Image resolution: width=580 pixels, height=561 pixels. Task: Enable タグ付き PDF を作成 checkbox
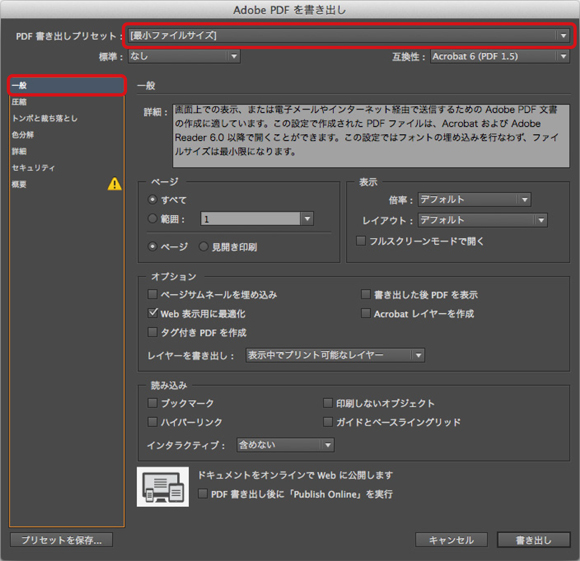pos(152,332)
